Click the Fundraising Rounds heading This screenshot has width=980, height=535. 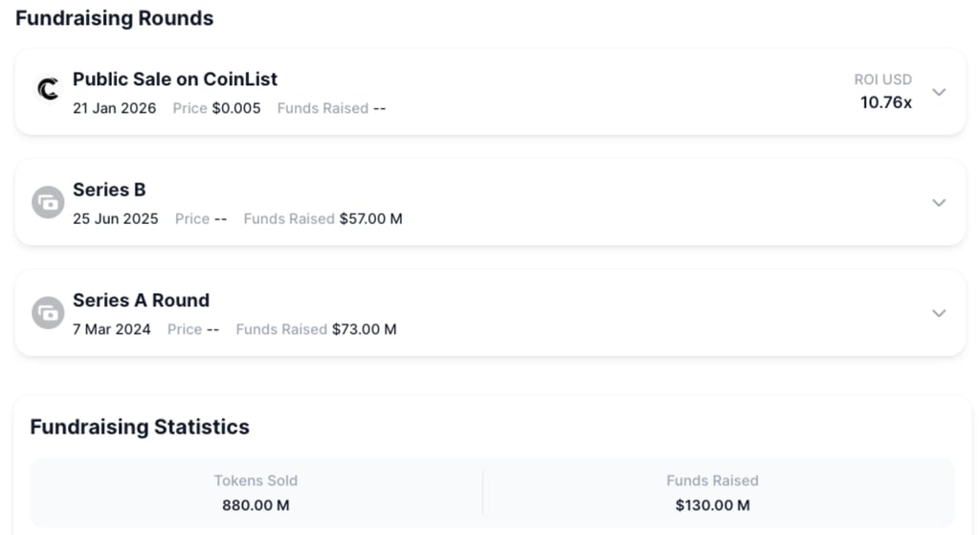[x=115, y=18]
